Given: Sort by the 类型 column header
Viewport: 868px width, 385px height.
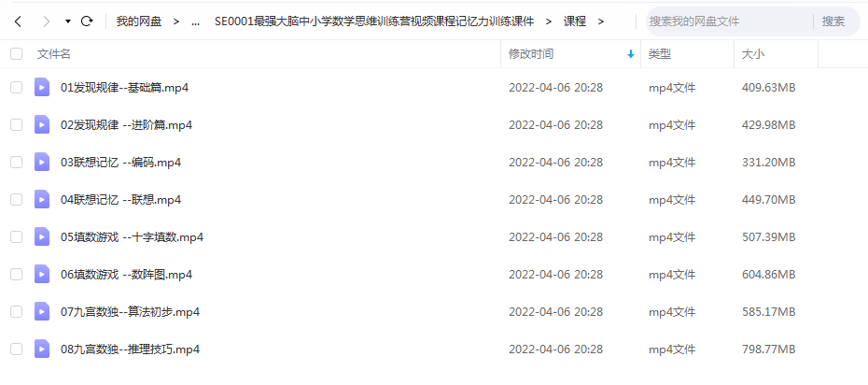Looking at the screenshot, I should (x=660, y=54).
